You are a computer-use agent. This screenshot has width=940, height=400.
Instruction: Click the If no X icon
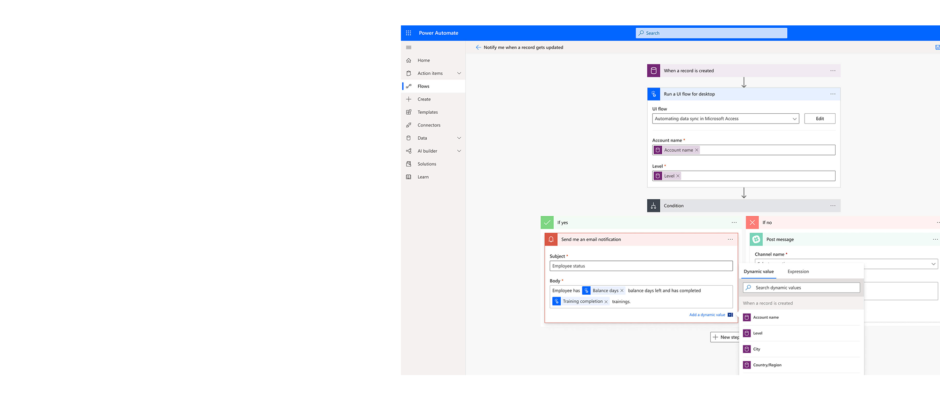point(753,222)
